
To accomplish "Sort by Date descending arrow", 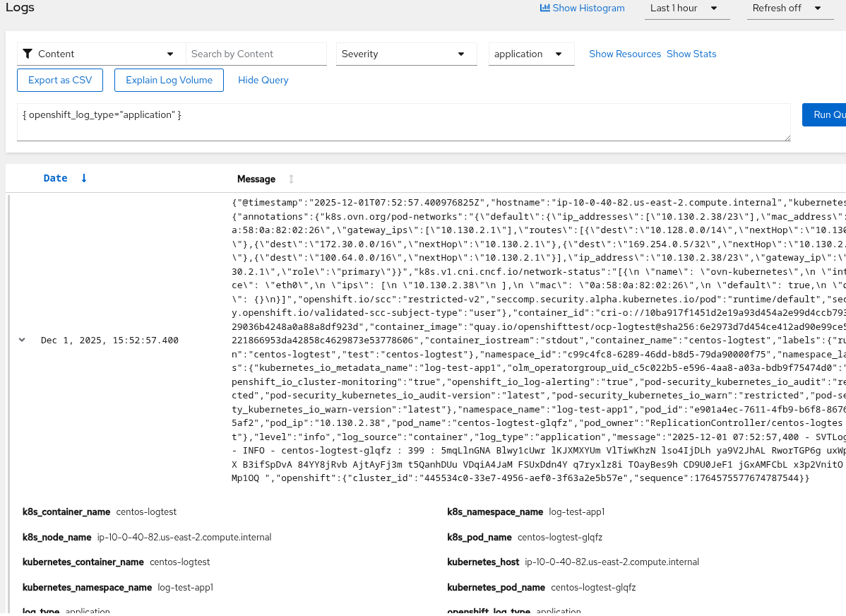I will coord(83,178).
